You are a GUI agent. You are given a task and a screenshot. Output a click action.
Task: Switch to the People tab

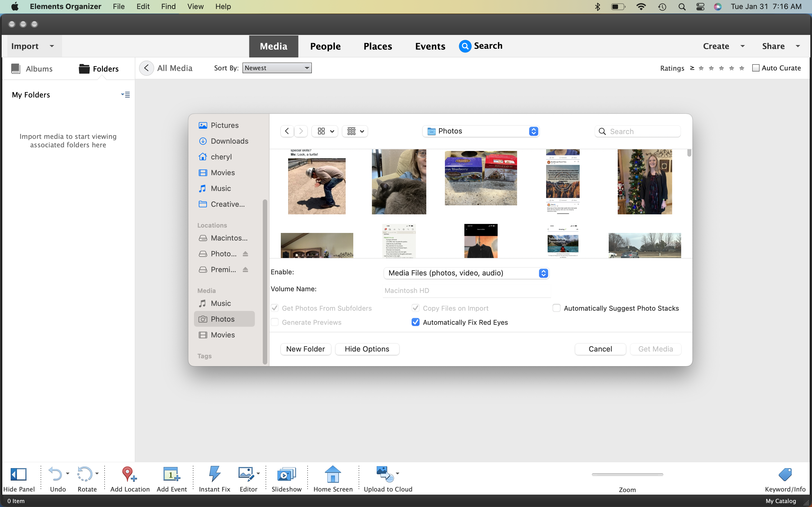click(325, 46)
